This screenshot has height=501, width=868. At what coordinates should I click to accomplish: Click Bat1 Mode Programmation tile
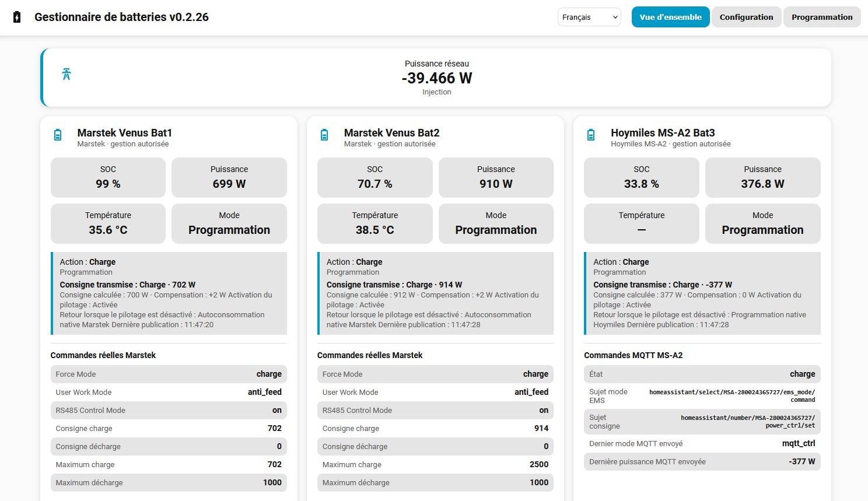(229, 223)
